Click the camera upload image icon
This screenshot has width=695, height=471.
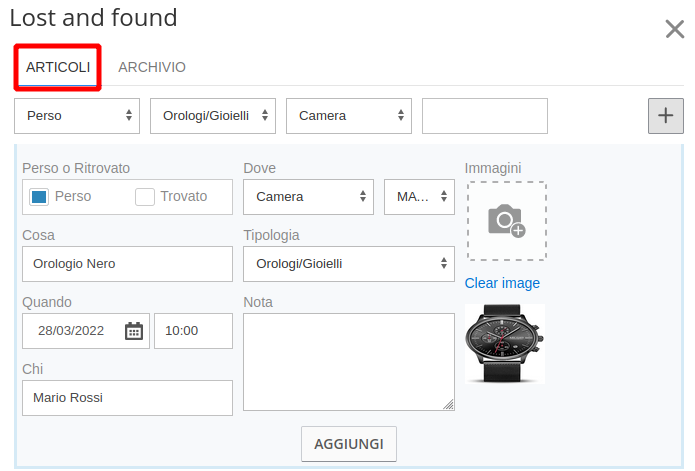point(506,221)
